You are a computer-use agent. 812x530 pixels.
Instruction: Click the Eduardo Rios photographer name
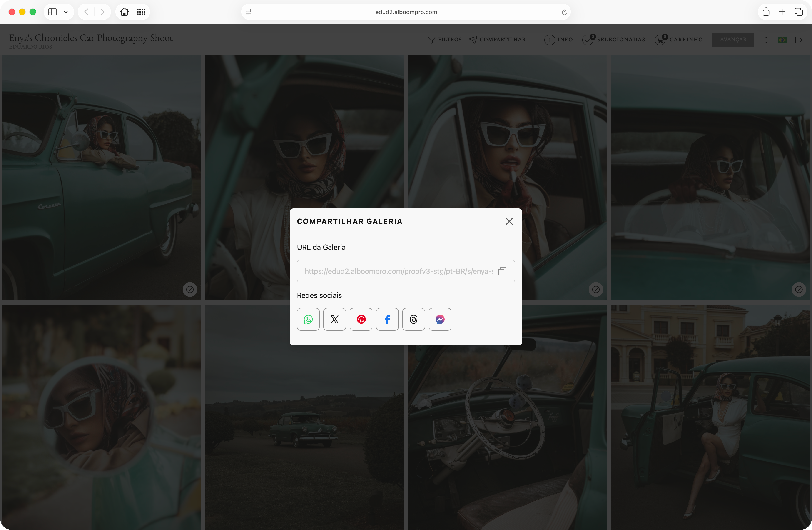click(31, 47)
